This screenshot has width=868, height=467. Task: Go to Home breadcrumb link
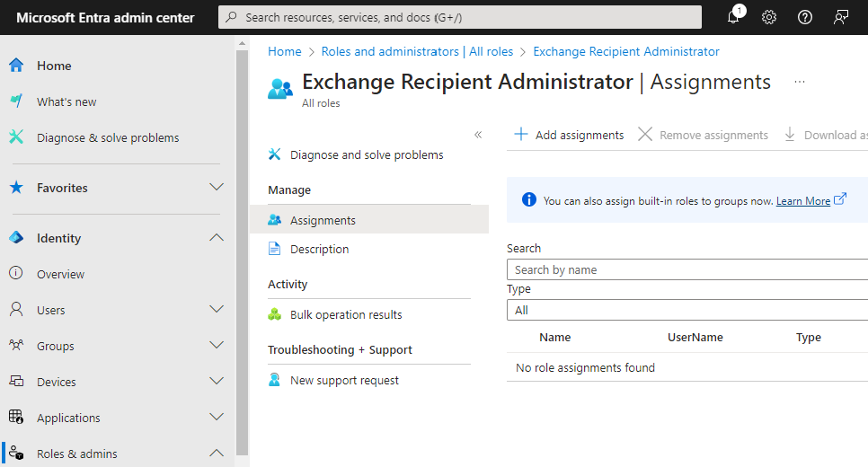285,51
